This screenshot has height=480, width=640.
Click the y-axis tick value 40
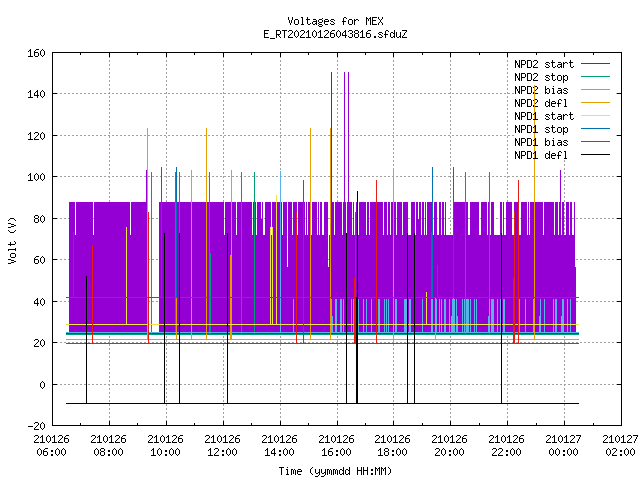point(40,302)
